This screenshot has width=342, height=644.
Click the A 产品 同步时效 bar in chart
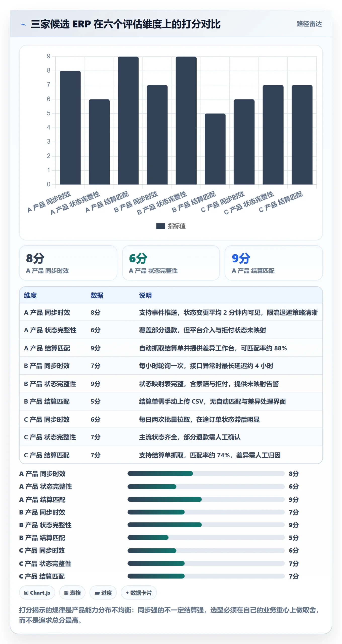70,128
